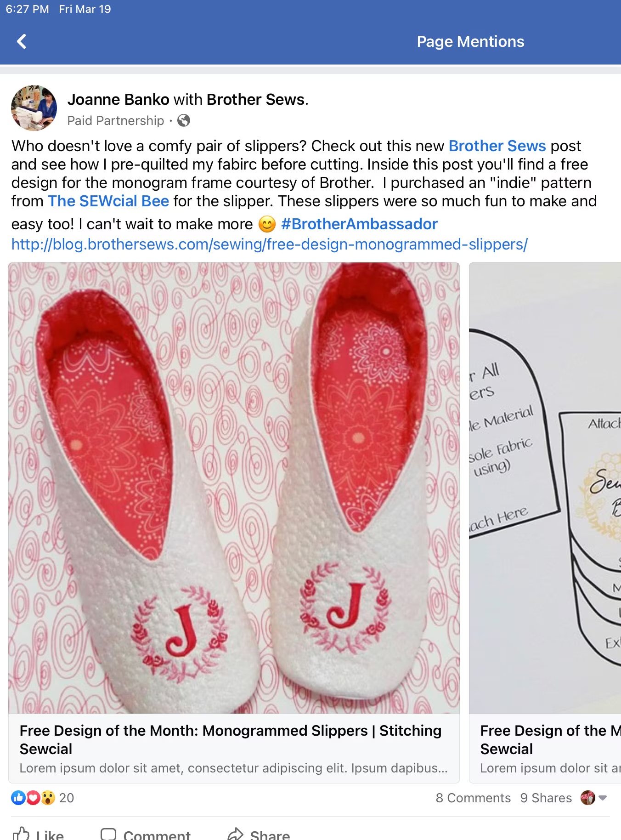Go back using the left chevron
This screenshot has width=621, height=840.
[22, 41]
